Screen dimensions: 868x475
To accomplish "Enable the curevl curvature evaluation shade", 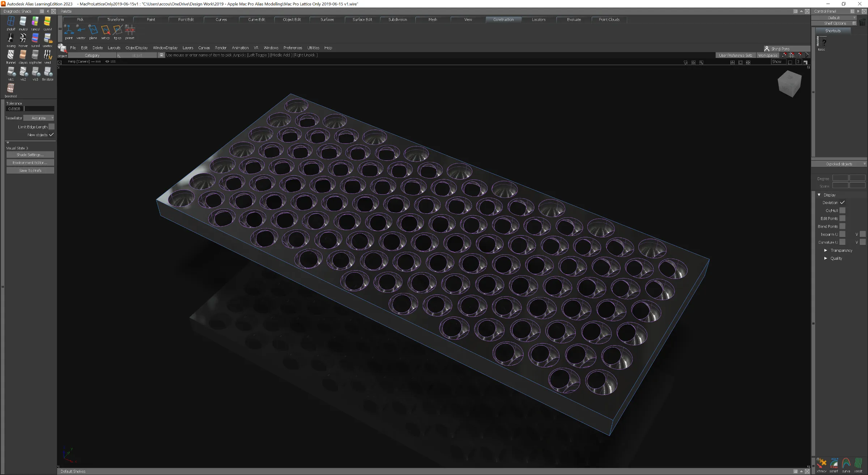I will (x=47, y=21).
